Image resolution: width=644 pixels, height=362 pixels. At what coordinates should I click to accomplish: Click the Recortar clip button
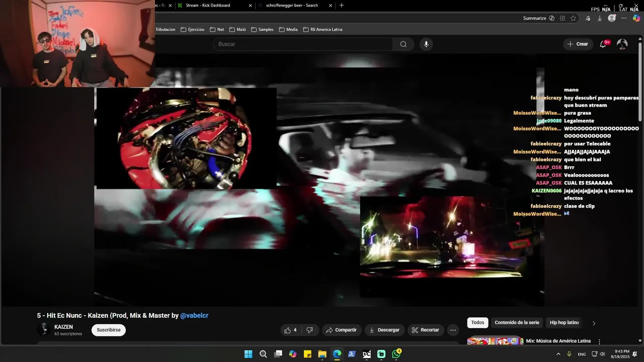tap(426, 330)
